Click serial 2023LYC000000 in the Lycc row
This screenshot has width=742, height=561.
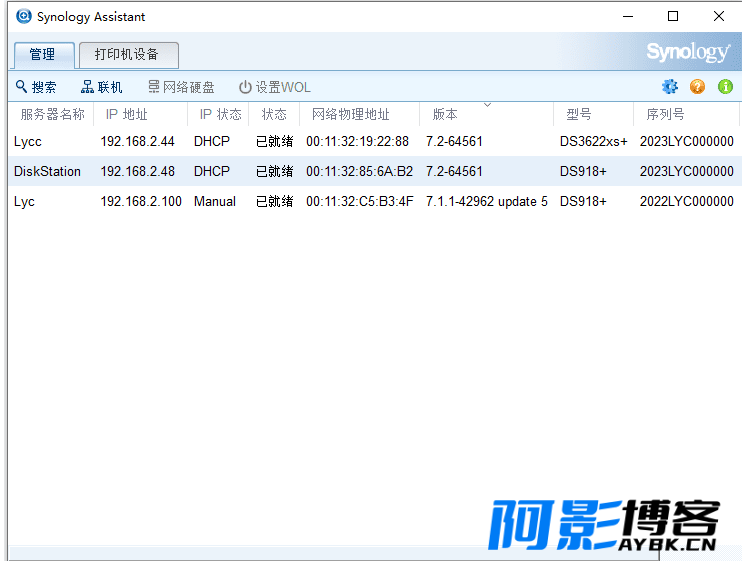coord(687,141)
